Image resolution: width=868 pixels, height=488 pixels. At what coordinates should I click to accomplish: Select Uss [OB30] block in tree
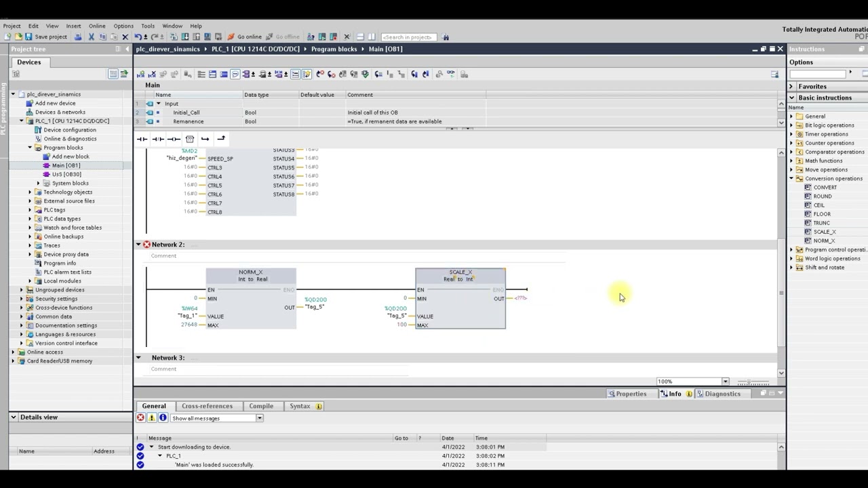click(x=66, y=174)
